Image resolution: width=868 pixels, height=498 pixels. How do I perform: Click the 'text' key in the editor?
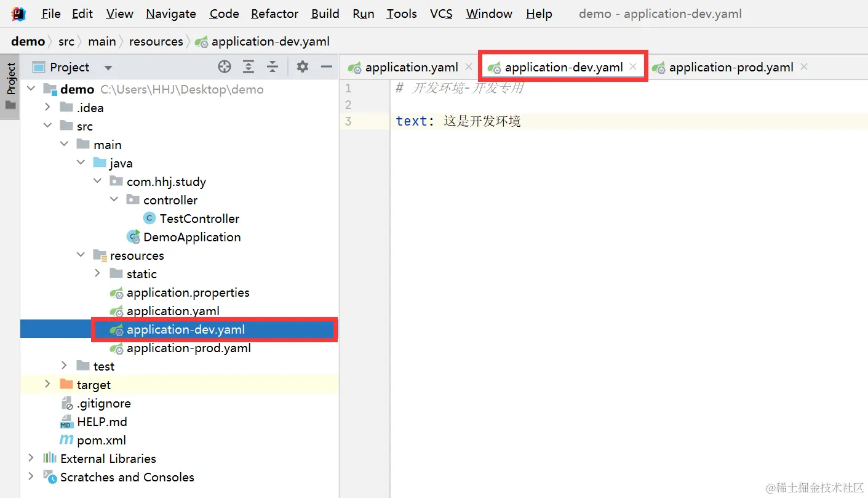412,121
